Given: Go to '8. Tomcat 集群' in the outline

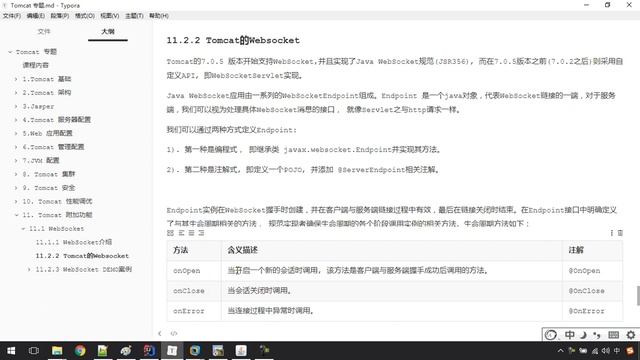Looking at the screenshot, I should [x=49, y=174].
